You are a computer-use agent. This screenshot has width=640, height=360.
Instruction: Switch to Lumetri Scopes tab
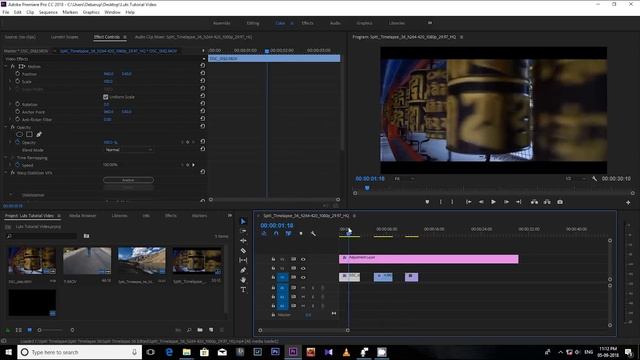pyautogui.click(x=64, y=37)
